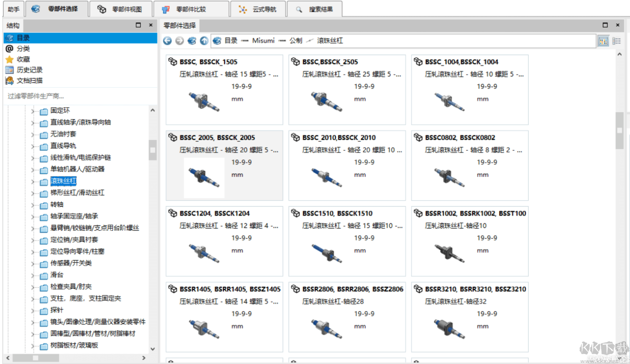Viewport: 630px width, 364px height.
Task: Select 滚珠丝杠 in the category tree
Action: pyautogui.click(x=63, y=181)
